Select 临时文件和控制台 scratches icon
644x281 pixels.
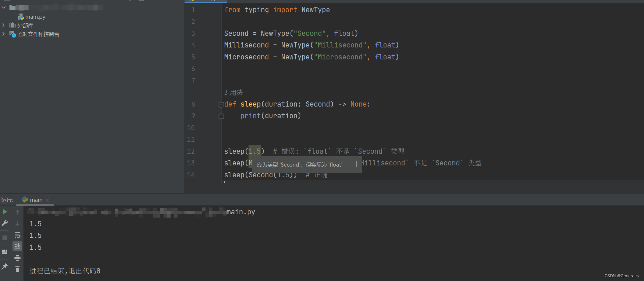pos(12,34)
